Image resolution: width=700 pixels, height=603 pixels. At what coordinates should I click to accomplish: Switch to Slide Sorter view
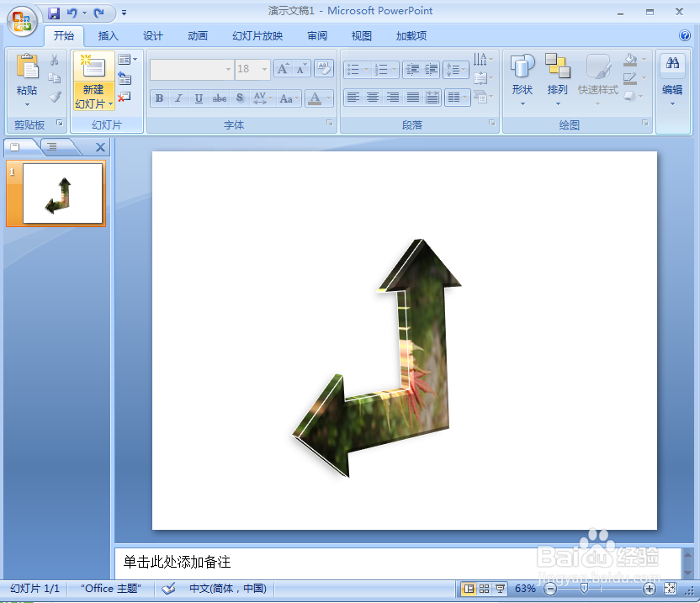tap(484, 589)
